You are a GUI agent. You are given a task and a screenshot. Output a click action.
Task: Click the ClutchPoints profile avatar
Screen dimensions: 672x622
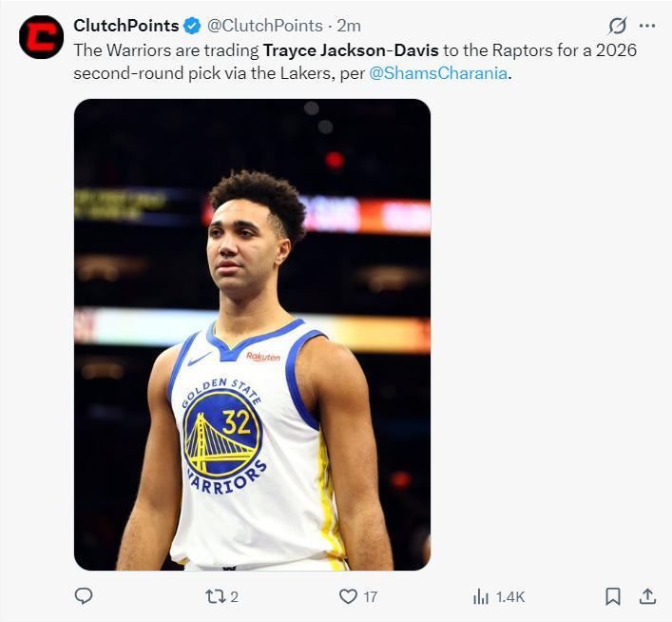click(41, 37)
